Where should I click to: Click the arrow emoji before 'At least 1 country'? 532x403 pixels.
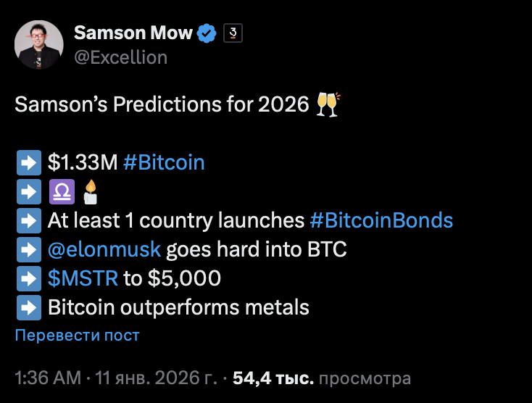click(28, 220)
